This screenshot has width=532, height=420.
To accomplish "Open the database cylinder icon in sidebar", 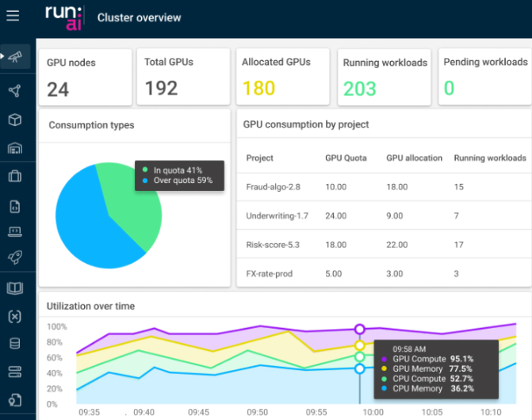I will click(14, 344).
